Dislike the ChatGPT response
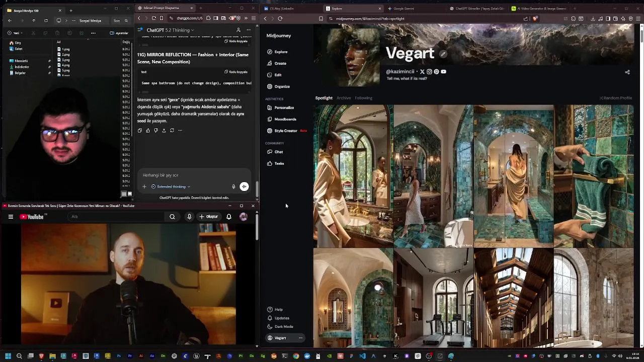Screen dimensions: 644x362 coord(156,130)
